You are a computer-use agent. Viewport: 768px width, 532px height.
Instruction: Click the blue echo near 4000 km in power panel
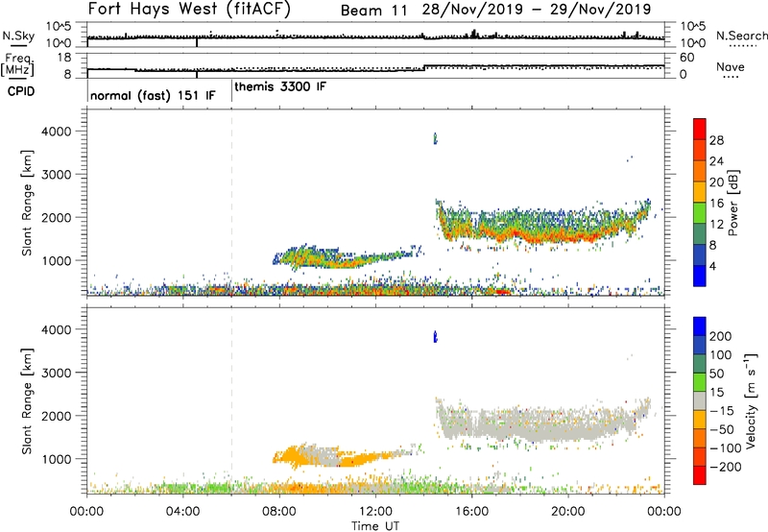pyautogui.click(x=435, y=138)
